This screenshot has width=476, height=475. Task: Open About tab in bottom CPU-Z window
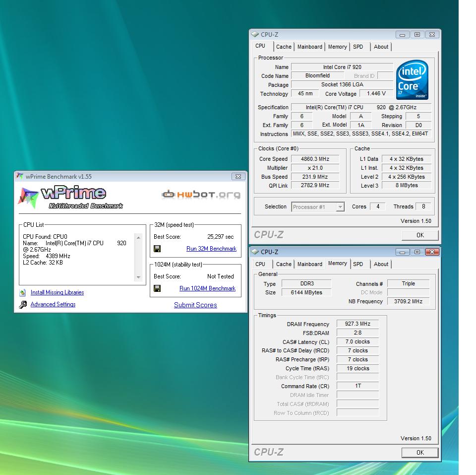(x=381, y=264)
